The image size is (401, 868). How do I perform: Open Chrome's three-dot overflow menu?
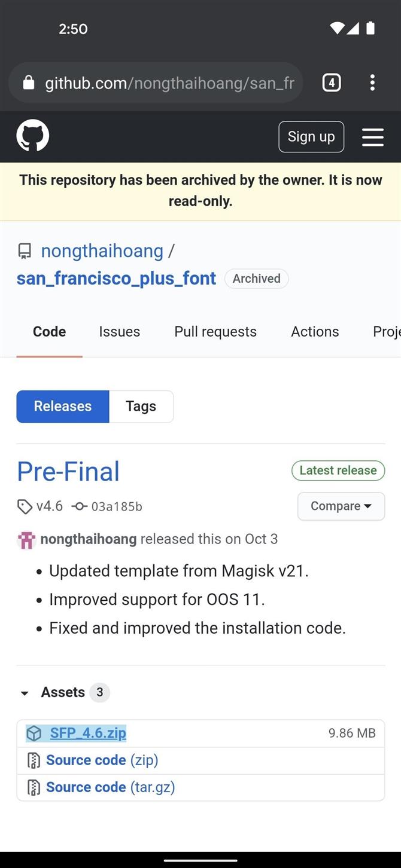tap(372, 82)
